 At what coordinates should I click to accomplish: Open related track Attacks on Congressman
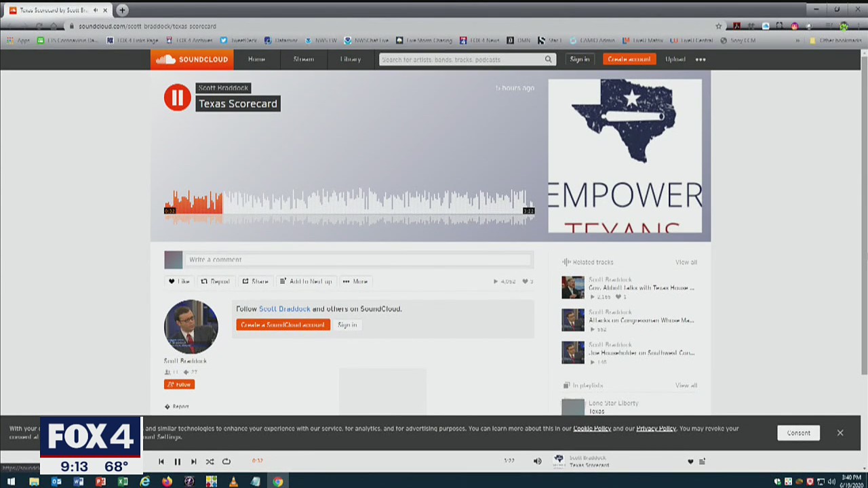641,321
